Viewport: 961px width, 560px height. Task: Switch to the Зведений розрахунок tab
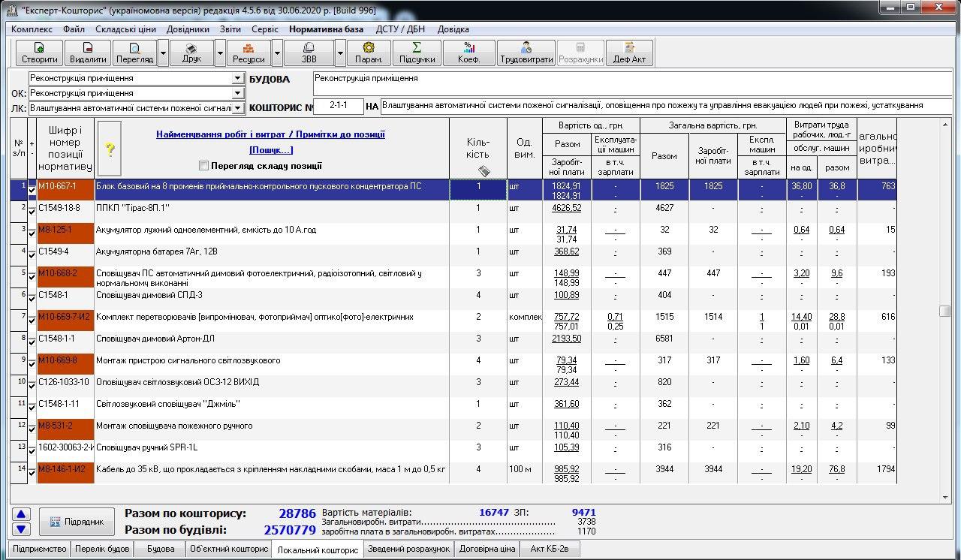[408, 549]
